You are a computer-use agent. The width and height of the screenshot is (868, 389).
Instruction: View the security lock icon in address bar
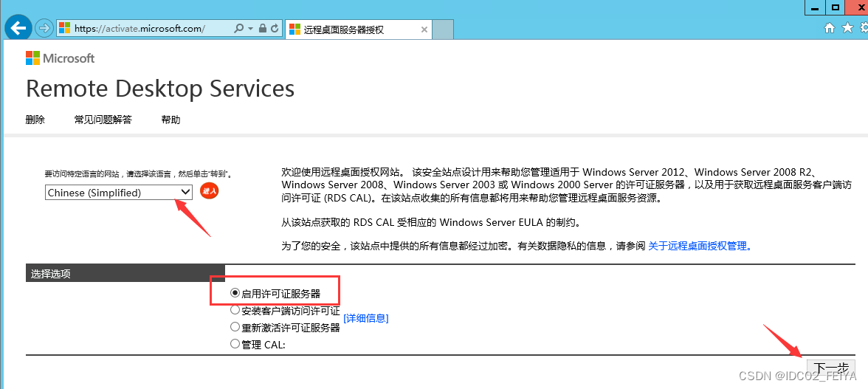pyautogui.click(x=263, y=27)
